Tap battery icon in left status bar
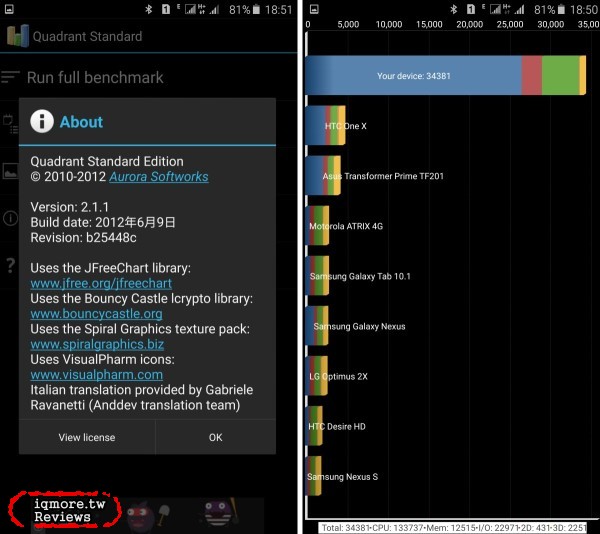The height and width of the screenshot is (534, 600). (x=256, y=9)
